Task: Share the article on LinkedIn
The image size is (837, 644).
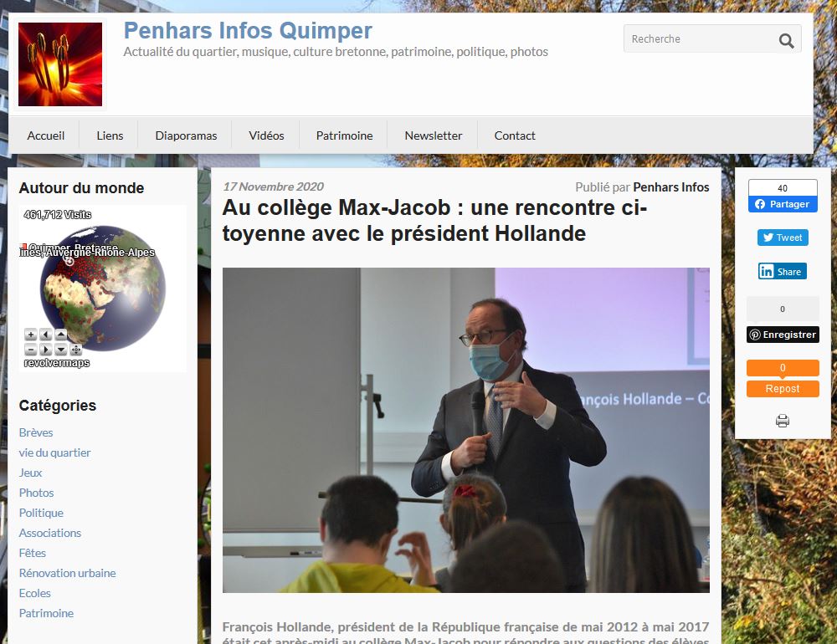Action: [783, 271]
